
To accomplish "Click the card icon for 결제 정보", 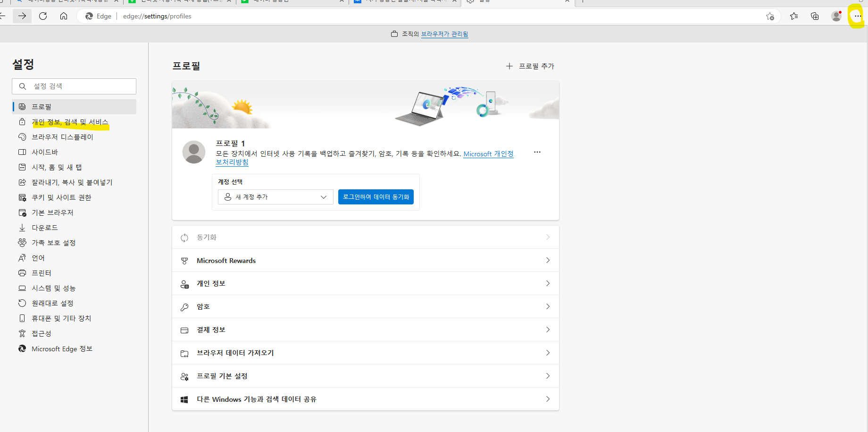I will pyautogui.click(x=184, y=330).
